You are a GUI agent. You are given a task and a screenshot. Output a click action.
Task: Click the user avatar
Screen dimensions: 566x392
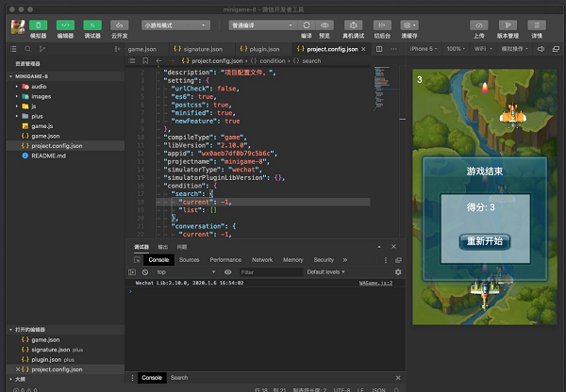click(18, 27)
